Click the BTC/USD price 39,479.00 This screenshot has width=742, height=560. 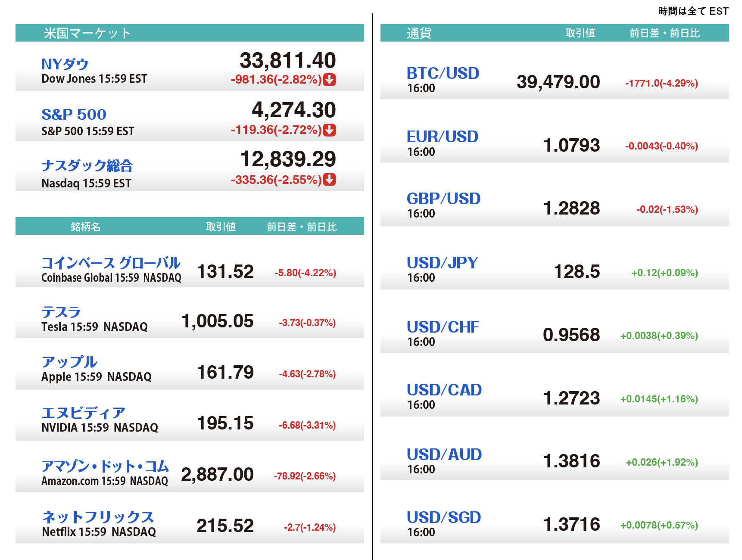pyautogui.click(x=558, y=82)
